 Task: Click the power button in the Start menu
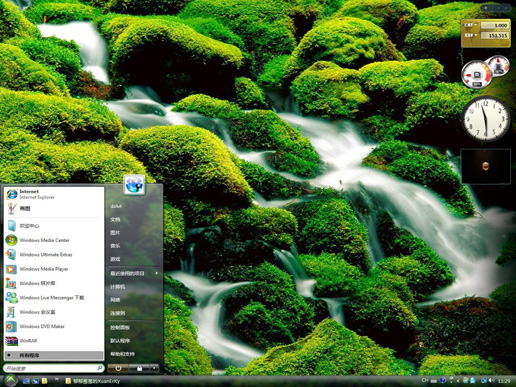118,368
